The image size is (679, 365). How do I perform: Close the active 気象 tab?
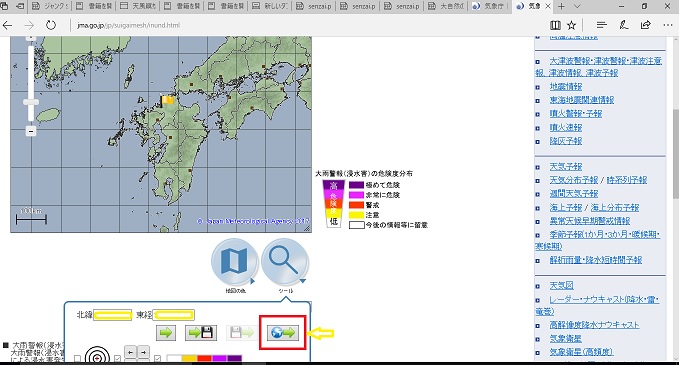pos(548,6)
